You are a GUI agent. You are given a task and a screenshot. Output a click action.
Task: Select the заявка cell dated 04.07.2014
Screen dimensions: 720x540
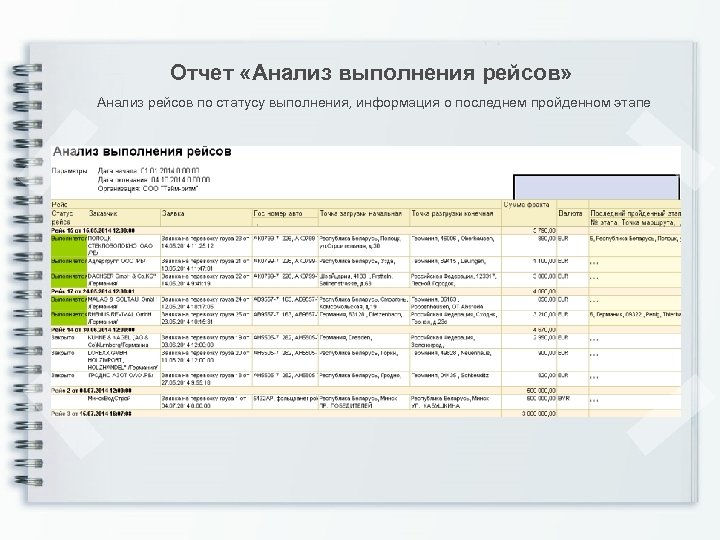tap(206, 402)
